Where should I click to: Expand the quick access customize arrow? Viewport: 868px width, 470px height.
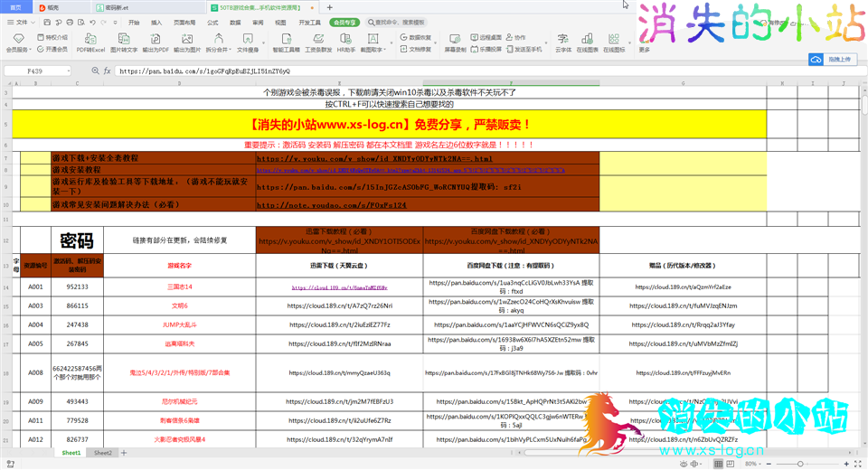point(115,23)
